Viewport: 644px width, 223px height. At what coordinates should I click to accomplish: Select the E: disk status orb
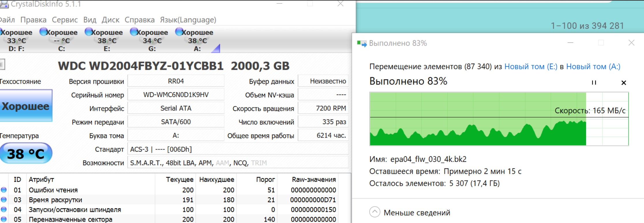[x=89, y=31]
